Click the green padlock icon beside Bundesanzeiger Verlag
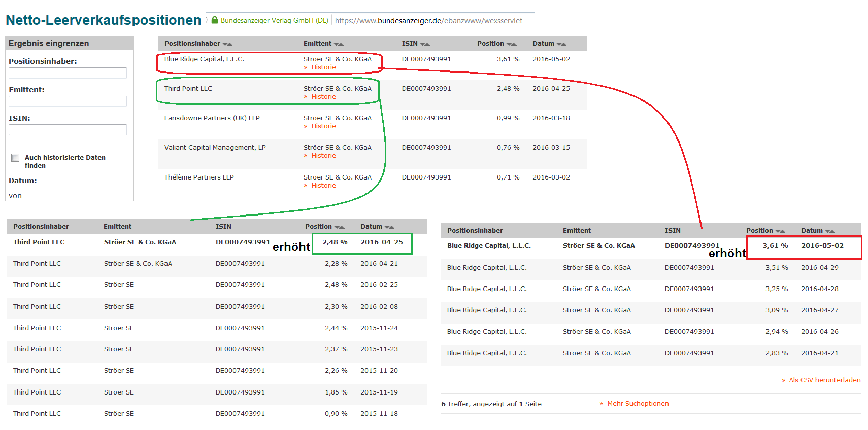 215,20
